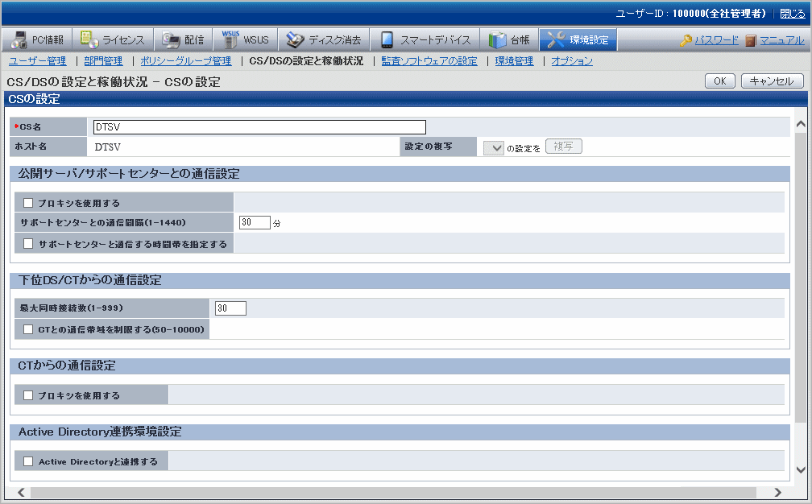Click the 環境設定 wrench tools icon
Viewport: 812px width, 504px height.
click(x=556, y=39)
